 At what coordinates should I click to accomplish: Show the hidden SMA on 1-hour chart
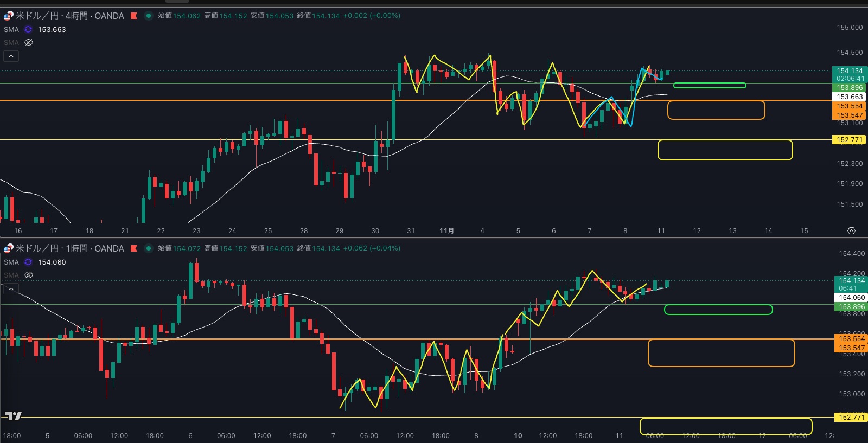29,275
